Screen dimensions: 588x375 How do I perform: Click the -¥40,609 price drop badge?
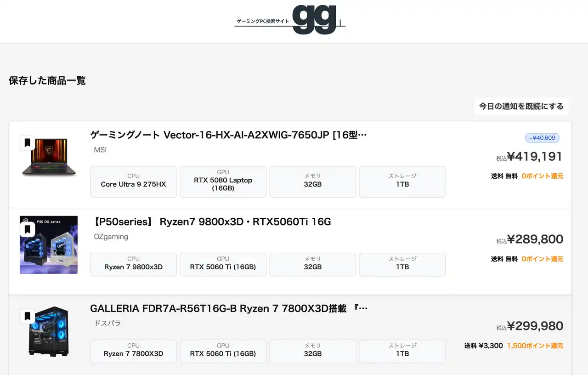[x=542, y=137]
